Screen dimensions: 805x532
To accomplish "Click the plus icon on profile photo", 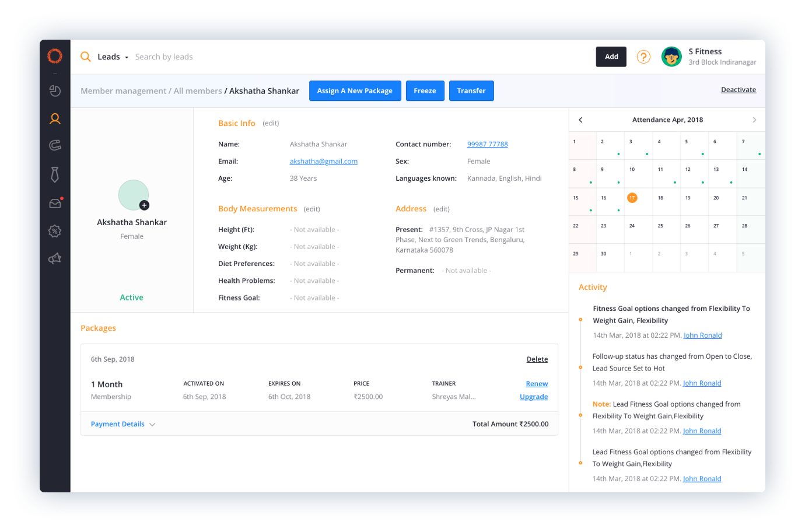I will (144, 205).
